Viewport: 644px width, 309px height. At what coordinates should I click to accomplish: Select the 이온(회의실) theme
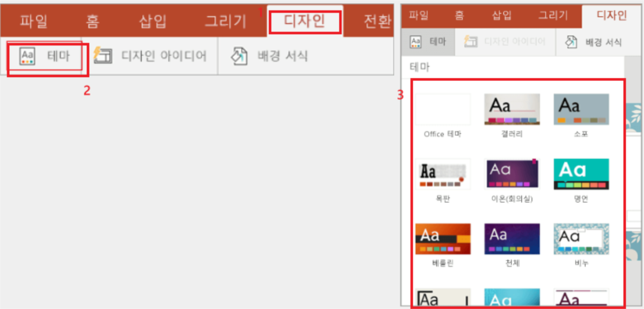(512, 173)
